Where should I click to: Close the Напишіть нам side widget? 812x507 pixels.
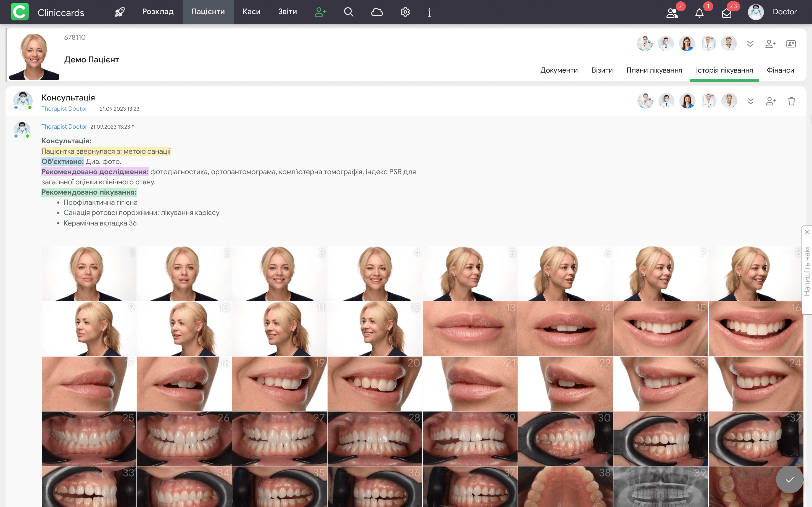pyautogui.click(x=807, y=232)
